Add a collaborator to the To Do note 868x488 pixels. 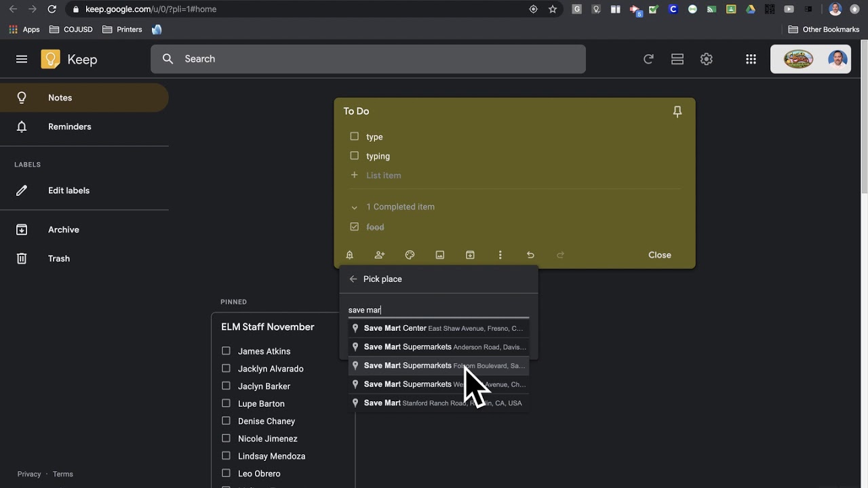coord(380,255)
